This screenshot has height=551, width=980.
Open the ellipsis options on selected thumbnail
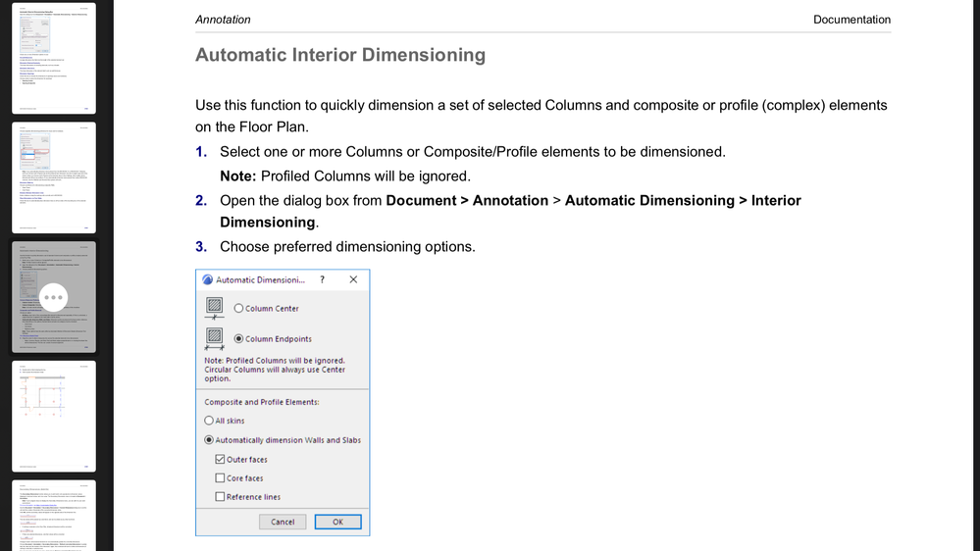[54, 297]
